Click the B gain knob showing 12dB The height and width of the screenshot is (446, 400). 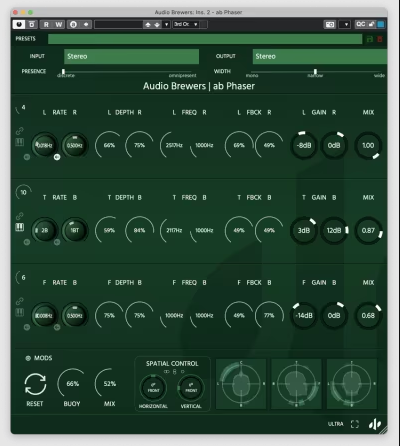pos(334,230)
